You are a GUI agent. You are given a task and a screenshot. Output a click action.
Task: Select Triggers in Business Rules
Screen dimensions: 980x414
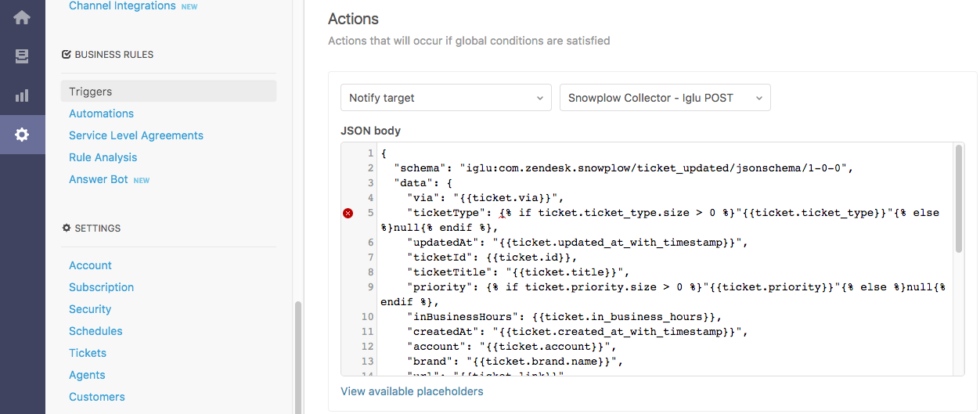[x=91, y=92]
